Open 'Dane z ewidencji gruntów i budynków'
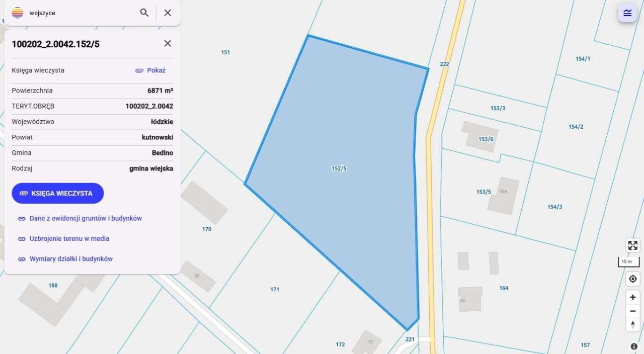The height and width of the screenshot is (354, 644). click(x=80, y=218)
